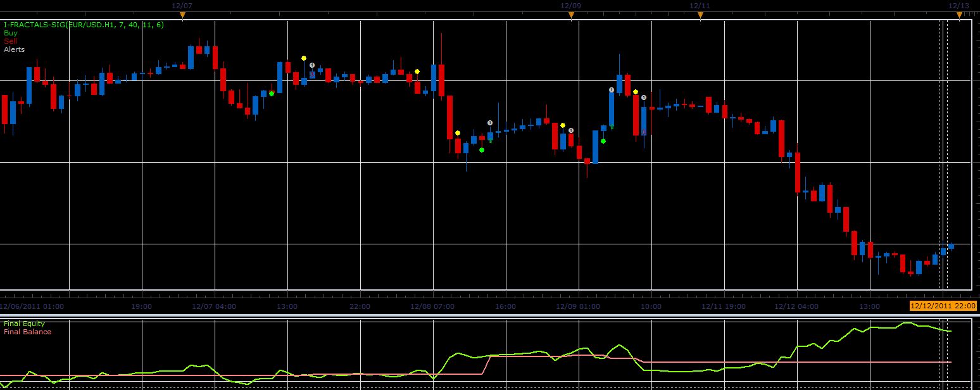Click the 12/07 date label at top
Image resolution: width=980 pixels, height=390 pixels.
click(x=182, y=5)
